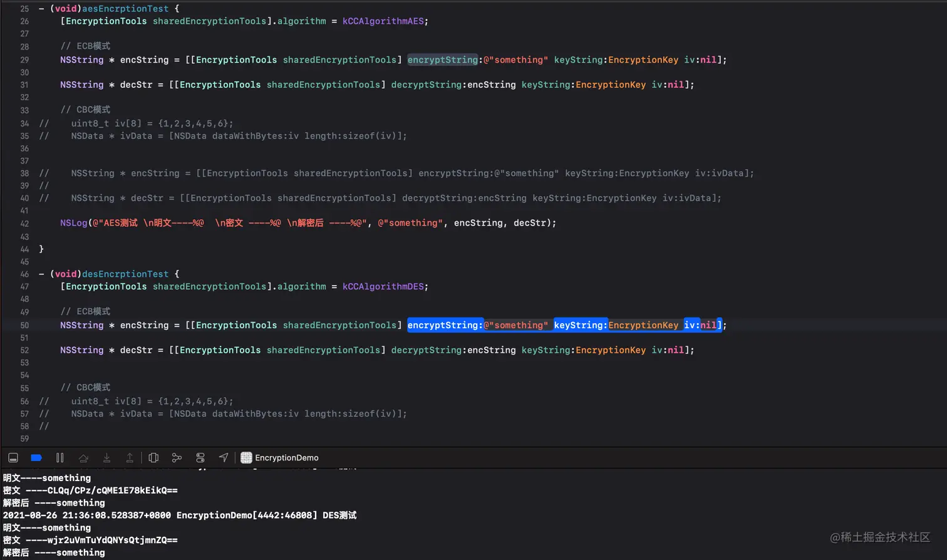Set a breakpoint on gutter line 29
The height and width of the screenshot is (560, 947).
[24, 60]
